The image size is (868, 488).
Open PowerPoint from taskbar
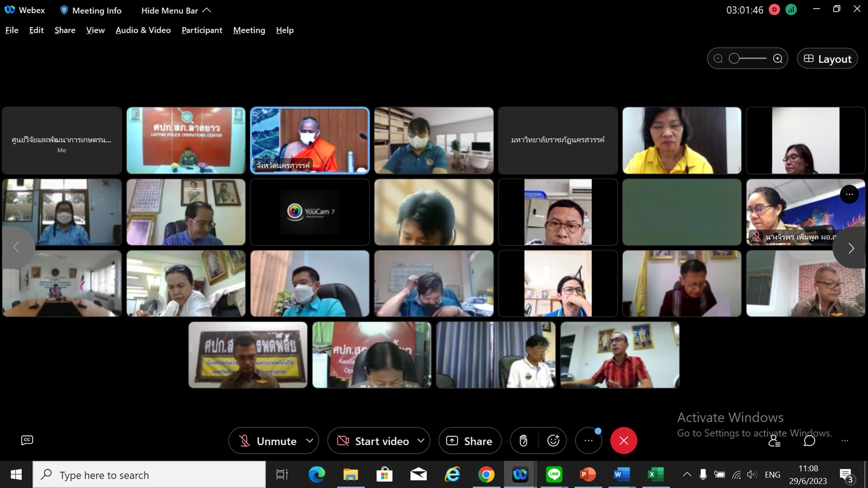(x=588, y=475)
